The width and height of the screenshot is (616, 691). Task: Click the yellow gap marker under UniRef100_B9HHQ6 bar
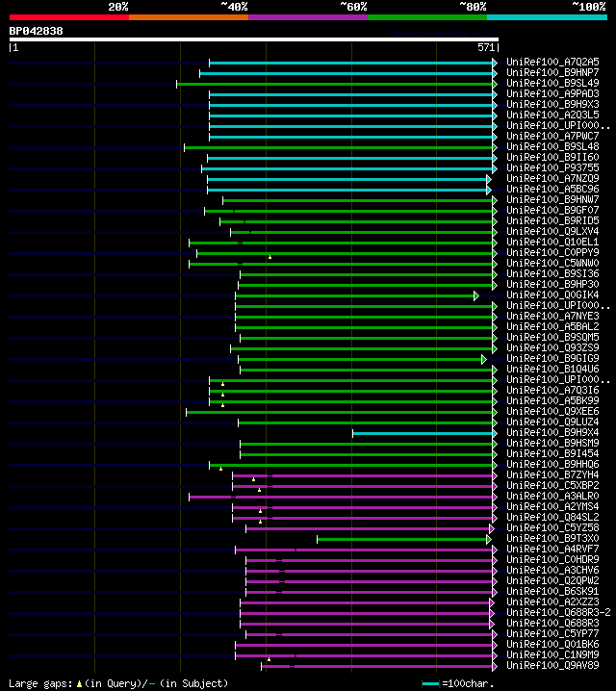click(x=220, y=469)
